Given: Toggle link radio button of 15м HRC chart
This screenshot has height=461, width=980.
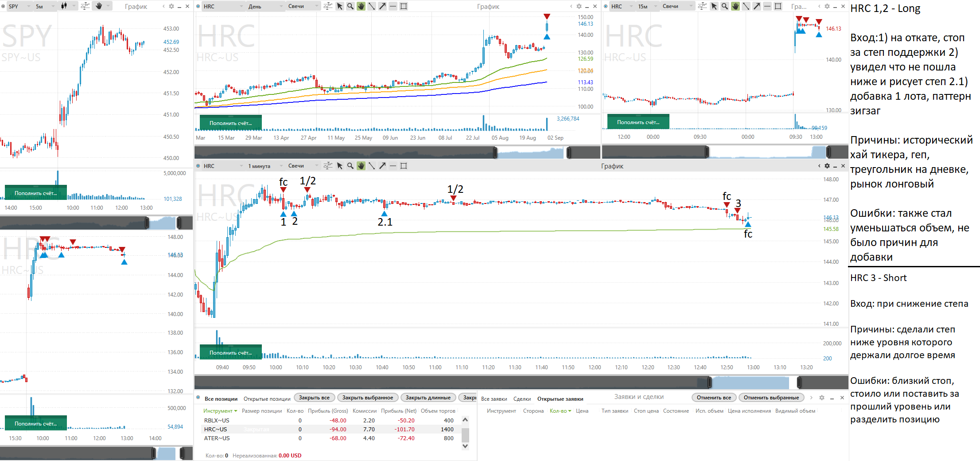Looking at the screenshot, I should click(x=606, y=6).
